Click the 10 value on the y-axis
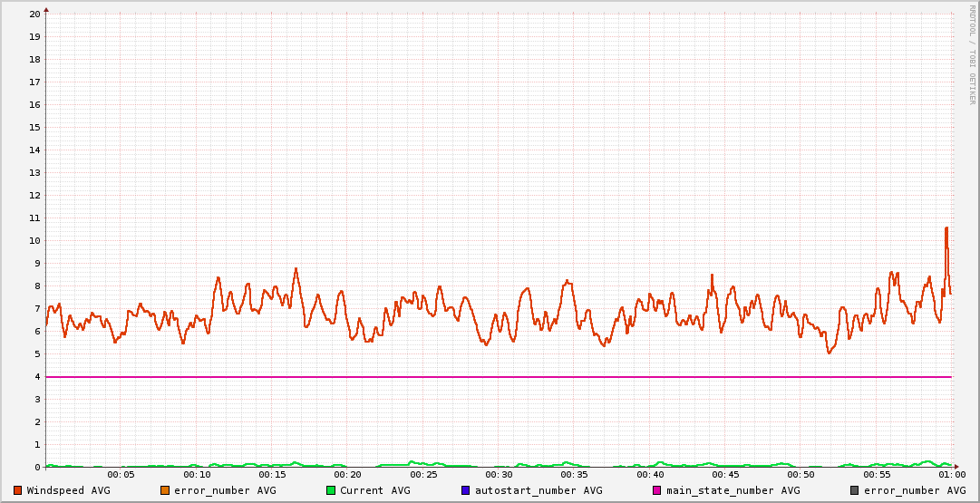This screenshot has height=503, width=980. (x=34, y=240)
